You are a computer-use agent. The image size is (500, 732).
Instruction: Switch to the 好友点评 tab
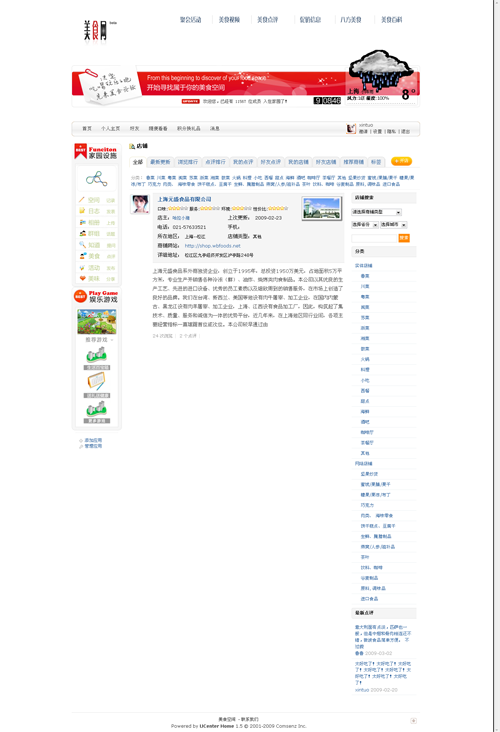(270, 162)
